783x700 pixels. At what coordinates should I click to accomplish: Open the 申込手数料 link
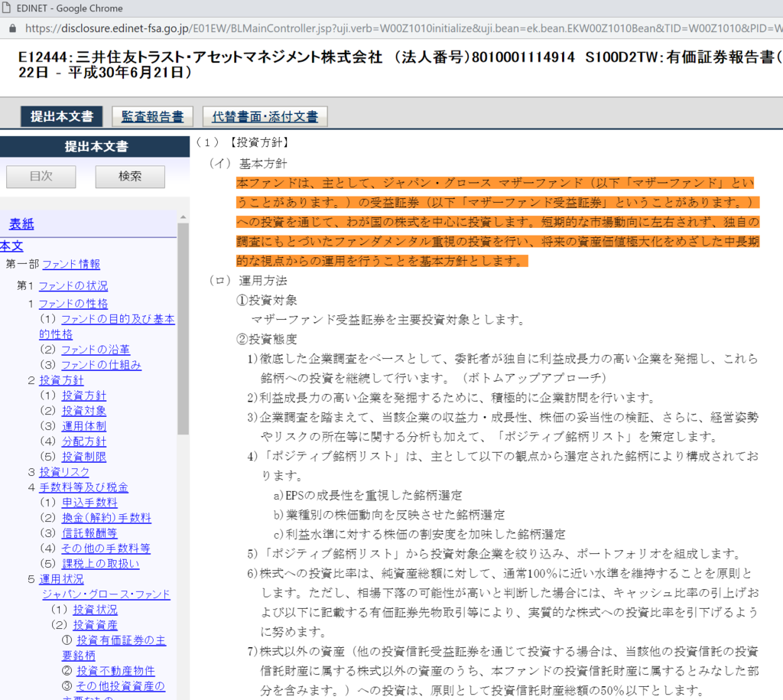[x=90, y=502]
